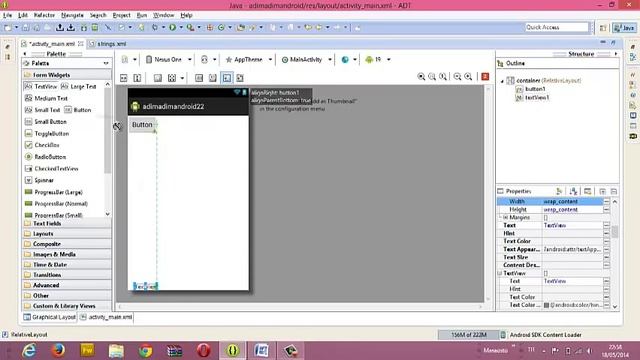The height and width of the screenshot is (360, 640).
Task: Open Opera from the taskbar
Action: point(203,351)
